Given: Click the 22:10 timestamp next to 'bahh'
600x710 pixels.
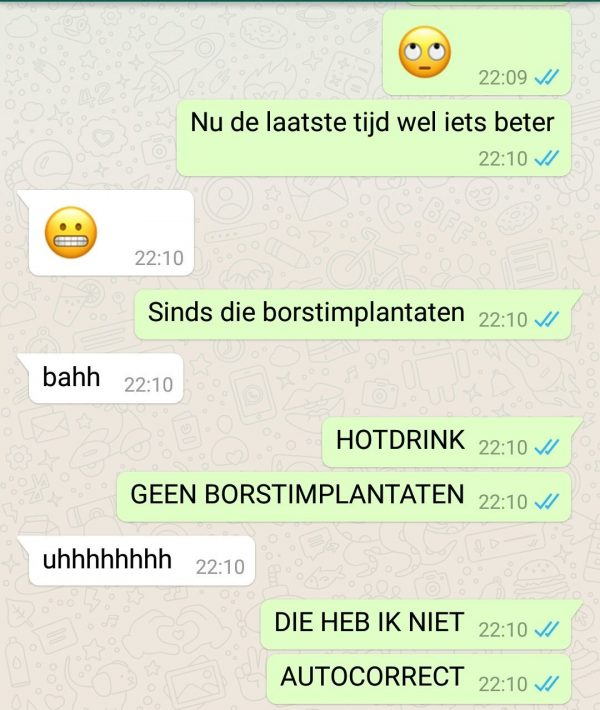Looking at the screenshot, I should (149, 385).
